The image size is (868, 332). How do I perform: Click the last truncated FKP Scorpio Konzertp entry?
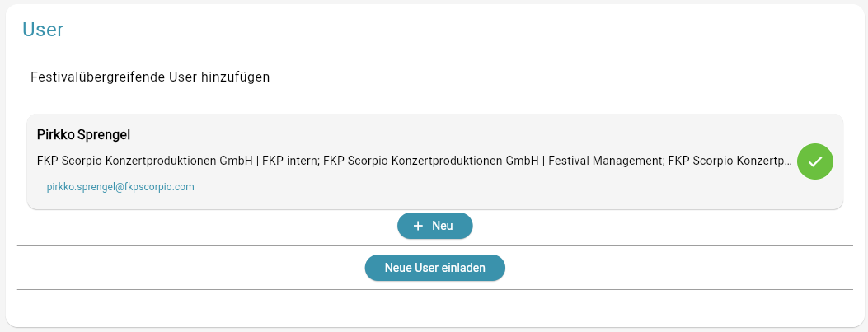point(730,161)
